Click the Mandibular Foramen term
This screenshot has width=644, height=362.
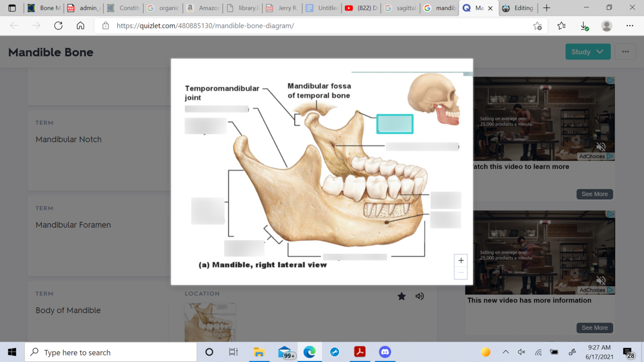tap(73, 224)
